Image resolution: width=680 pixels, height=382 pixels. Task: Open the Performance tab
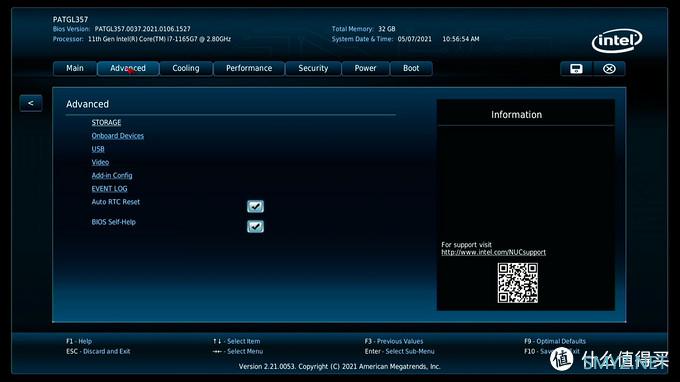[x=249, y=69]
